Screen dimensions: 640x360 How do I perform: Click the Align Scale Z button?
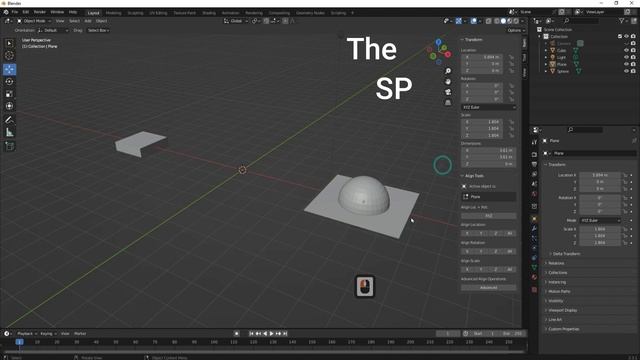(496, 270)
